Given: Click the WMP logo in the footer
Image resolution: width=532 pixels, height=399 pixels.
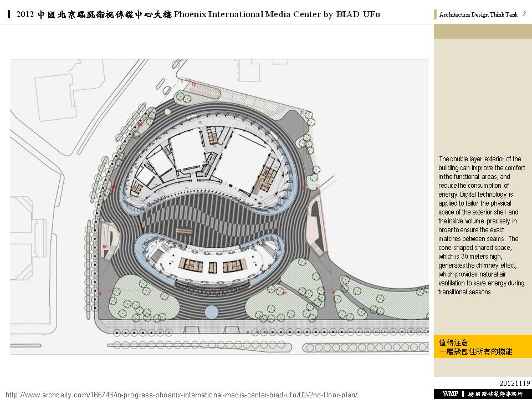Looking at the screenshot, I should [450, 393].
